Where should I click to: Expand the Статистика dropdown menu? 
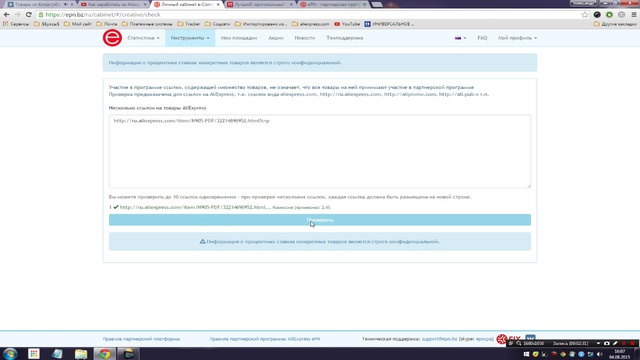tap(143, 38)
